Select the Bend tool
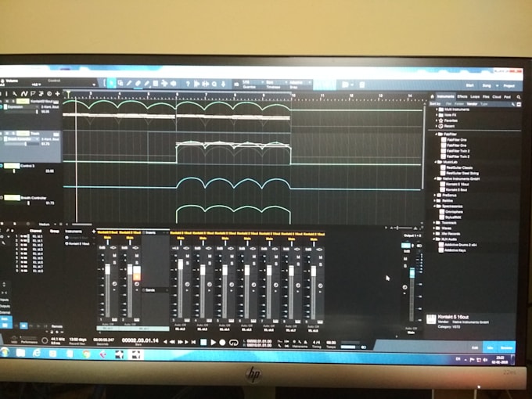The height and width of the screenshot is (399, 532). click(x=164, y=83)
